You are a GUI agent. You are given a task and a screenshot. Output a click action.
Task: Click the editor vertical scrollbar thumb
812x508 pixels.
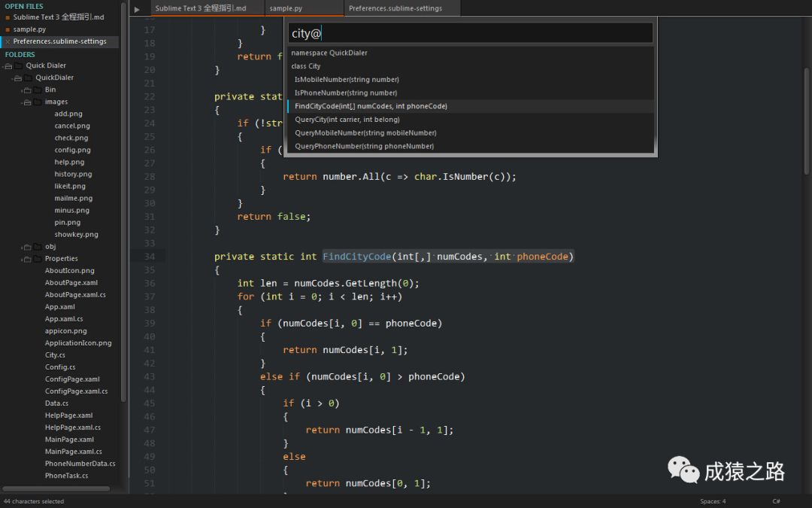[807, 121]
